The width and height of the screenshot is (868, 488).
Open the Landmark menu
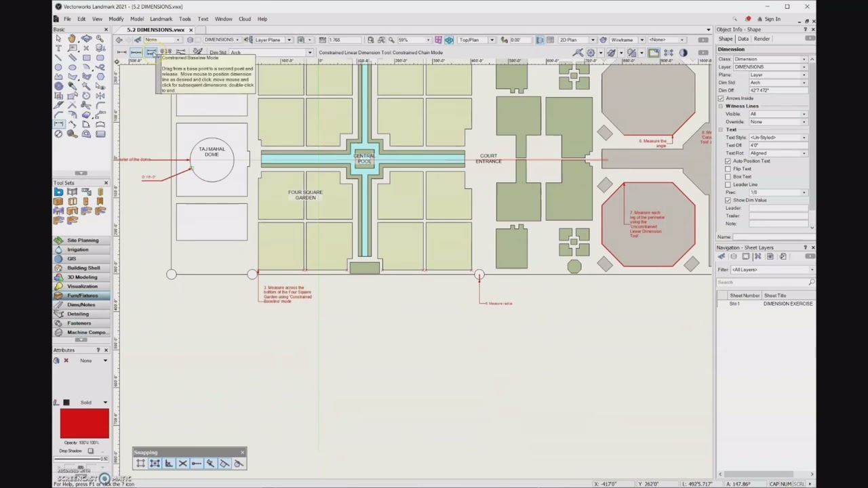pos(161,19)
